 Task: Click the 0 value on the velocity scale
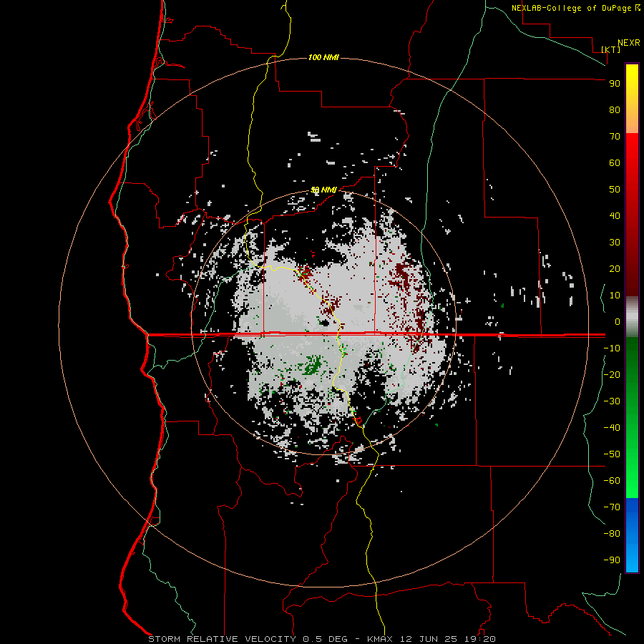pos(618,322)
